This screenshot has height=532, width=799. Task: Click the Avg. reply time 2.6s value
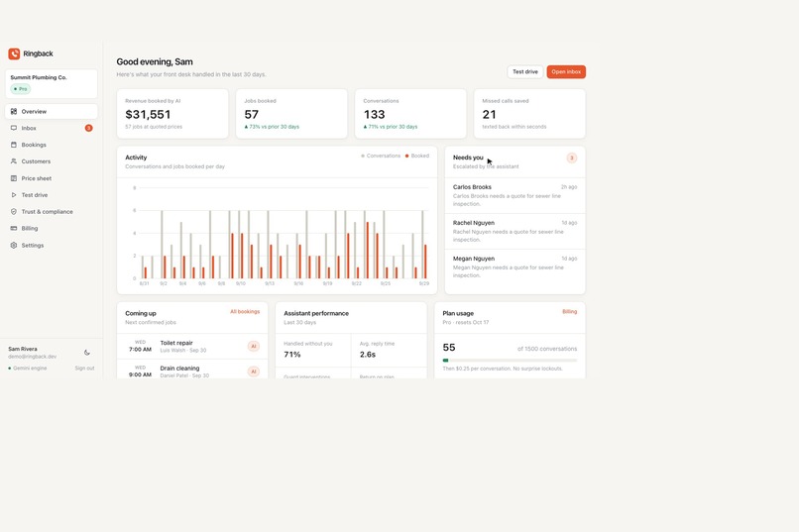[x=368, y=355]
